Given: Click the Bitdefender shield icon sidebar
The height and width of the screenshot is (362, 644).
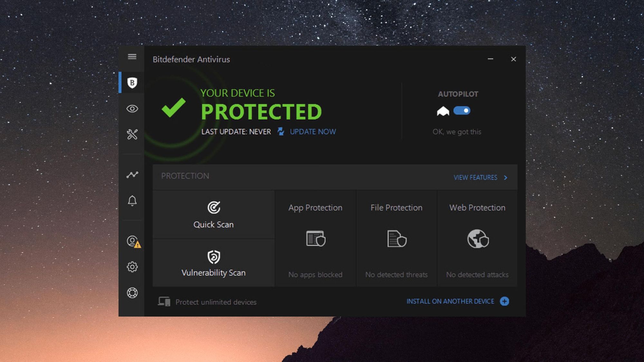Looking at the screenshot, I should [x=132, y=83].
